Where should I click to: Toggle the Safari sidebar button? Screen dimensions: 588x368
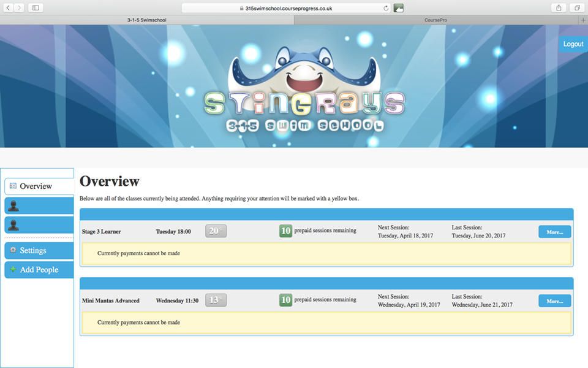click(x=36, y=7)
